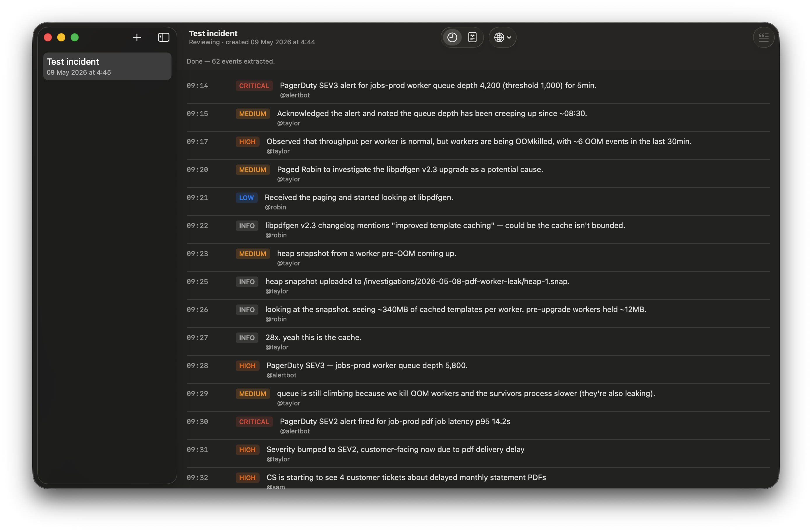Click the HIGH badge on the 09:17 event

[x=247, y=142]
